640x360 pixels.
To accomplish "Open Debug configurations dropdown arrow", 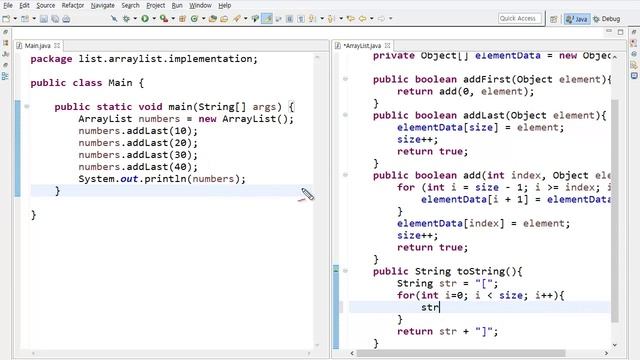I will point(135,19).
